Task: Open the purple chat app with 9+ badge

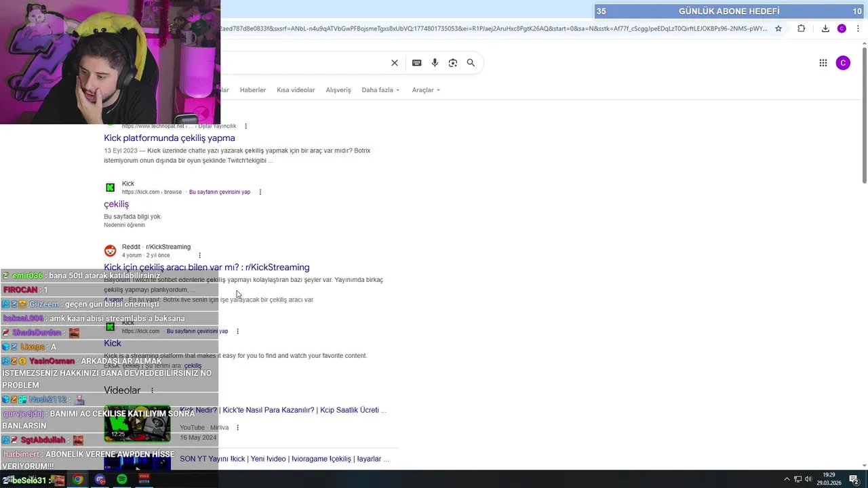Action: click(100, 480)
